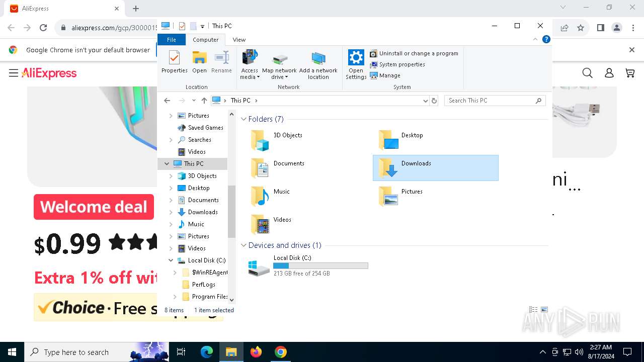
Task: Switch to details view layout icon
Action: click(533, 310)
